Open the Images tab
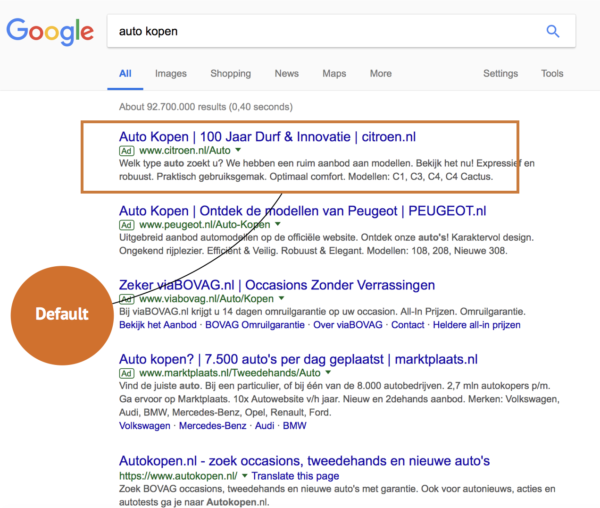Viewport: 600px width, 508px height. (171, 73)
